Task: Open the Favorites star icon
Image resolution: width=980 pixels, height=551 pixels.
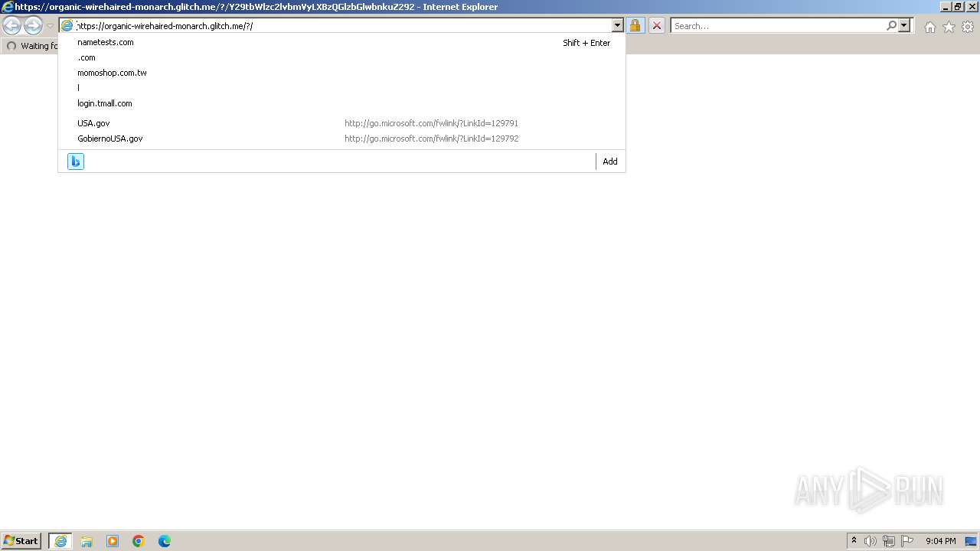Action: [949, 27]
